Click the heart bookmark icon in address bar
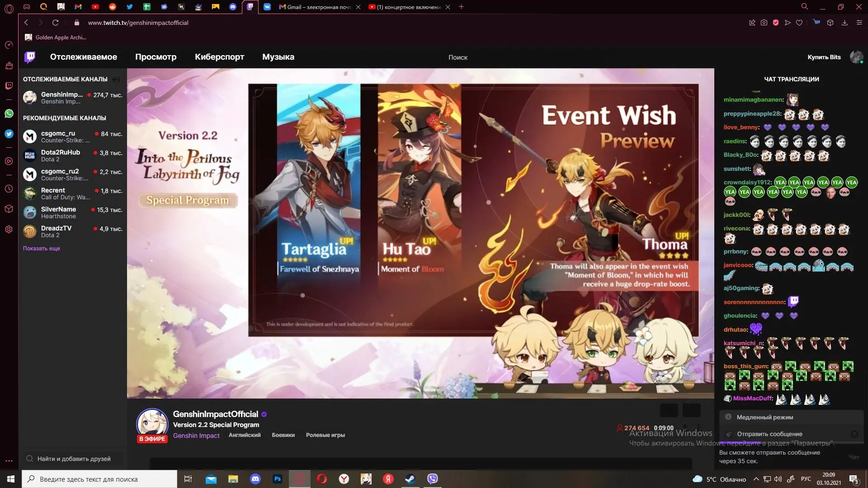The width and height of the screenshot is (868, 488). pyautogui.click(x=799, y=23)
